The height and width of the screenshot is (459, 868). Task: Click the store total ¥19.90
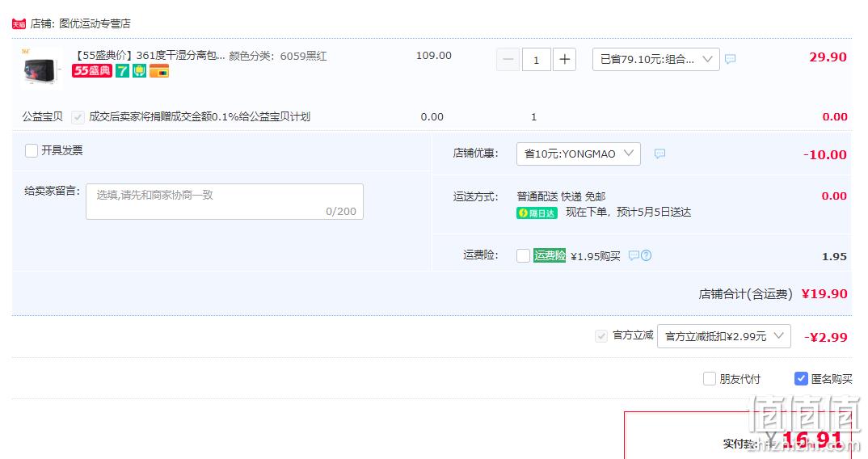(824, 293)
